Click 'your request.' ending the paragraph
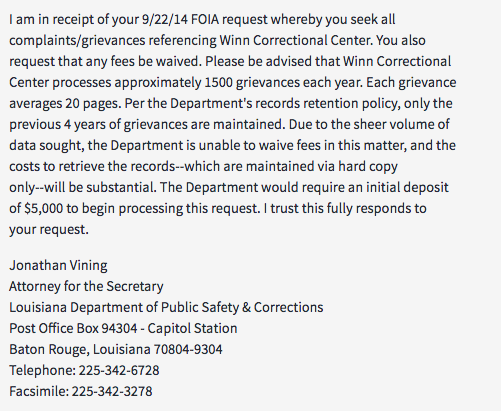Viewport: 501px width, 411px height. (49, 230)
